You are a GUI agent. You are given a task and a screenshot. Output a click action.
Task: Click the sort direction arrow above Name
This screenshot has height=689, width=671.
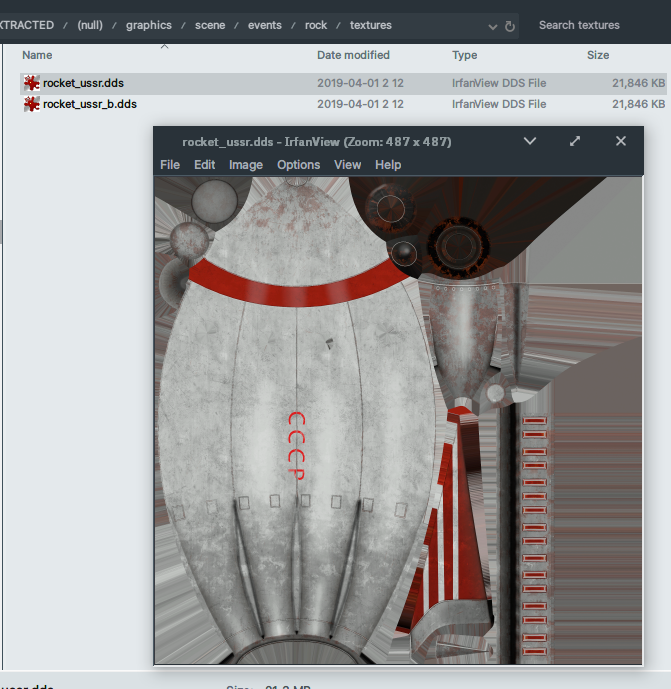tap(164, 46)
